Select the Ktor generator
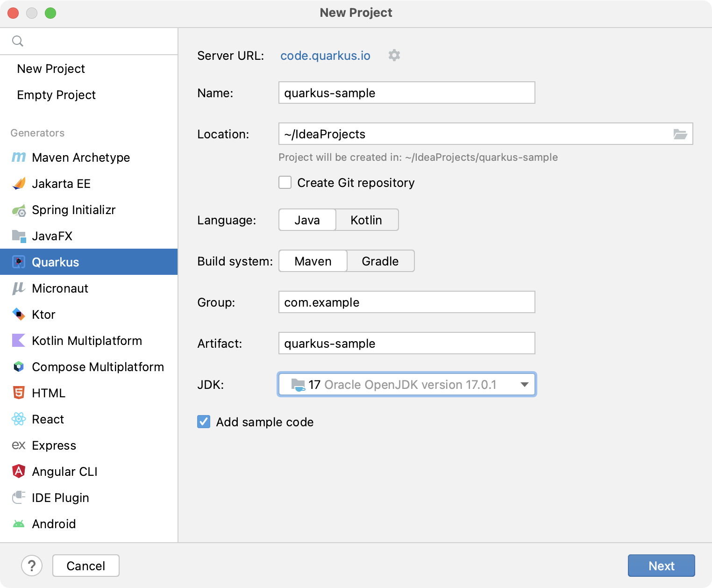Image resolution: width=712 pixels, height=588 pixels. [x=89, y=315]
